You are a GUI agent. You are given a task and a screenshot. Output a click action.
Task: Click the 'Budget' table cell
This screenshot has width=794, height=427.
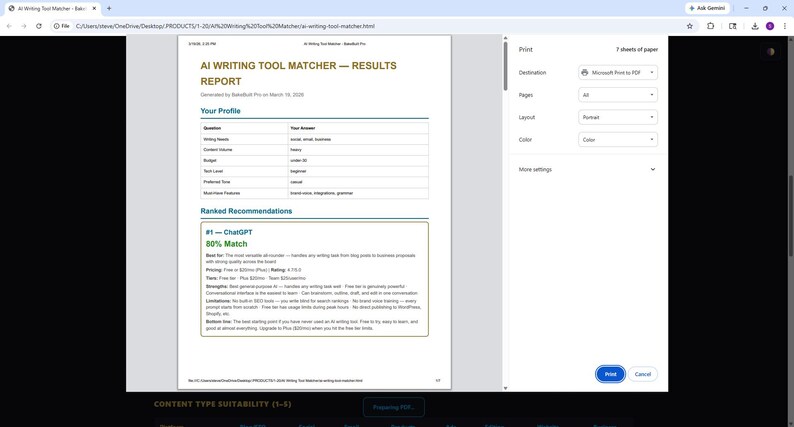click(244, 161)
